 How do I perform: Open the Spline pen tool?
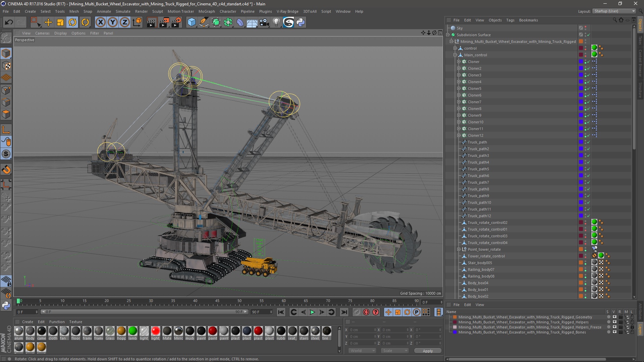pos(204,22)
